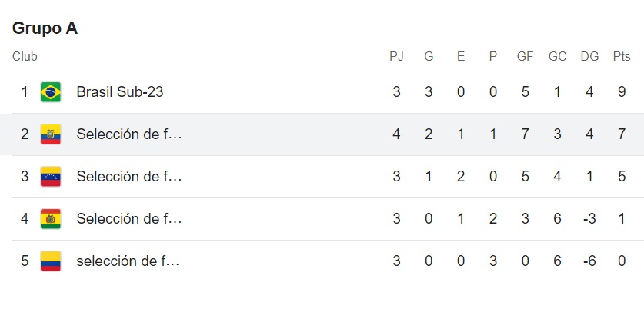Open fifth-place selección de f… team link
644x312 pixels.
tap(128, 261)
